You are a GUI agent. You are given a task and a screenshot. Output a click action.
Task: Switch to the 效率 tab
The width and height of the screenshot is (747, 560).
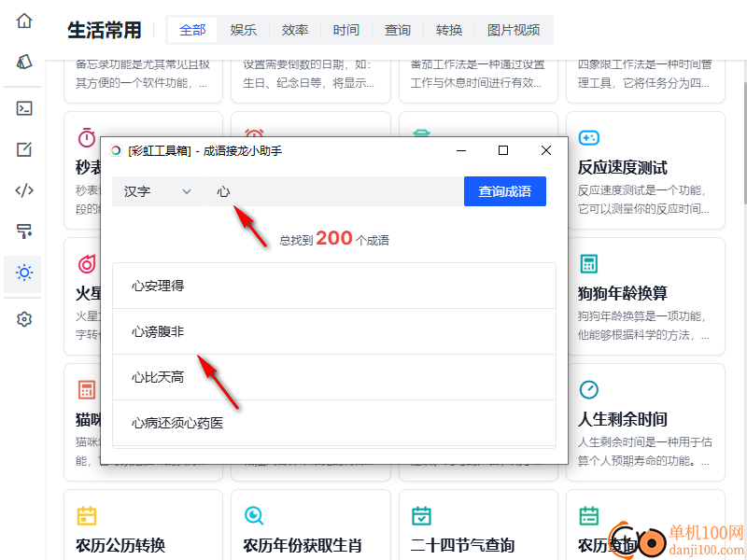(x=295, y=30)
